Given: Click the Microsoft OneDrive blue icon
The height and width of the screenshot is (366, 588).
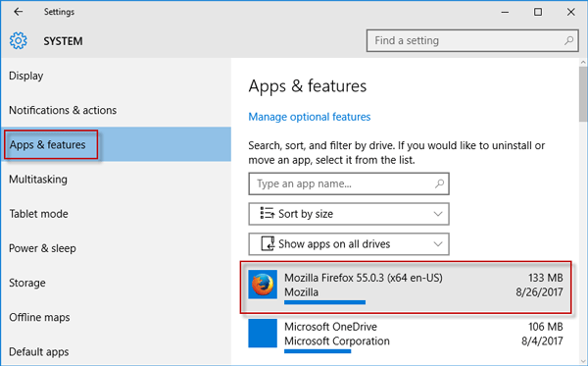Looking at the screenshot, I should [x=263, y=333].
